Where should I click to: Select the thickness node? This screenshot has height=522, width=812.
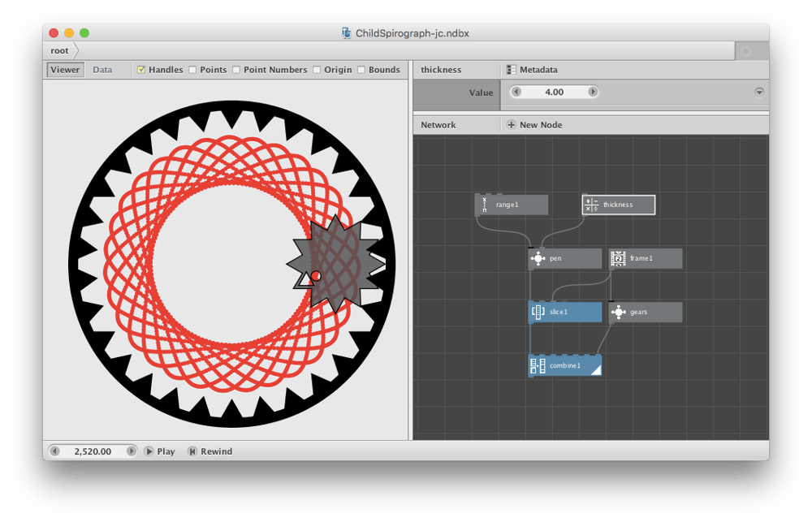coord(618,205)
